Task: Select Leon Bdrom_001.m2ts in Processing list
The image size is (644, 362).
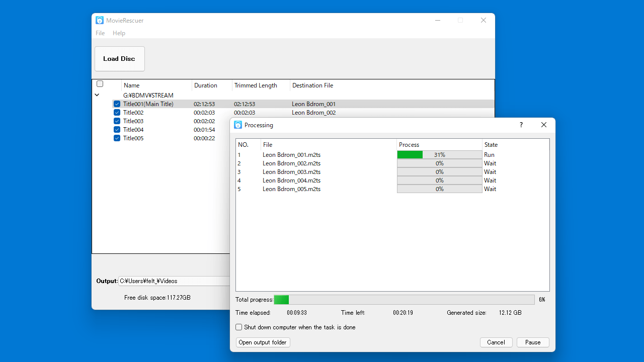Action: point(291,155)
